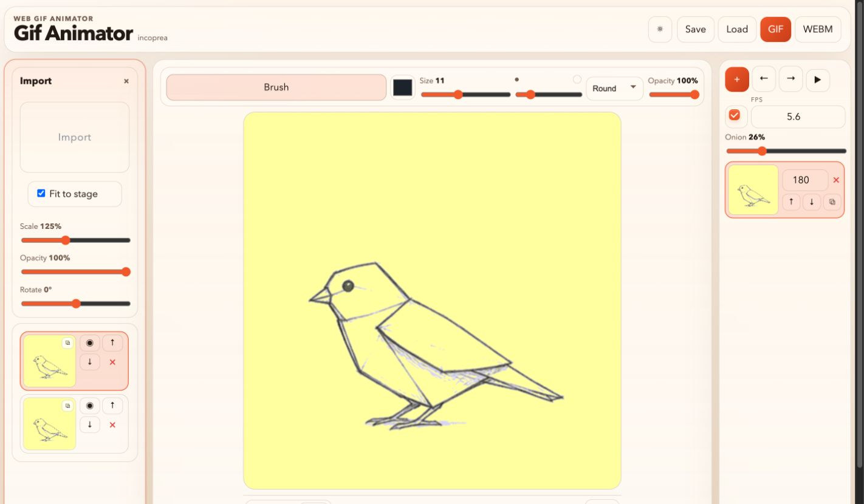Image resolution: width=864 pixels, height=504 pixels.
Task: Click the slider between dot and circle icons
Action: [549, 95]
